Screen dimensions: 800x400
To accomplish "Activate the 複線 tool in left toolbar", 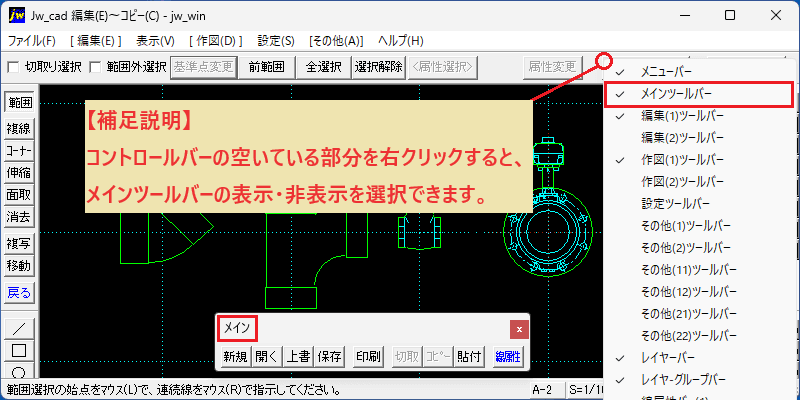I will point(19,129).
